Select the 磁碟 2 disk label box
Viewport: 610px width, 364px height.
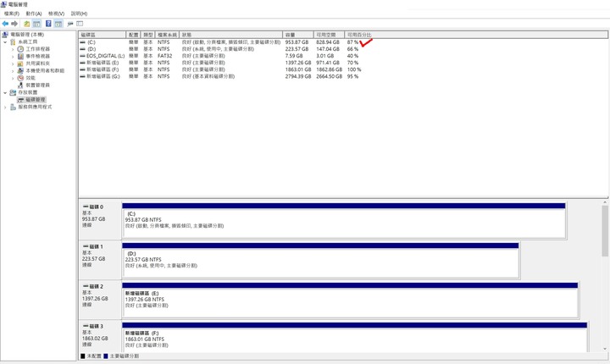click(x=100, y=301)
